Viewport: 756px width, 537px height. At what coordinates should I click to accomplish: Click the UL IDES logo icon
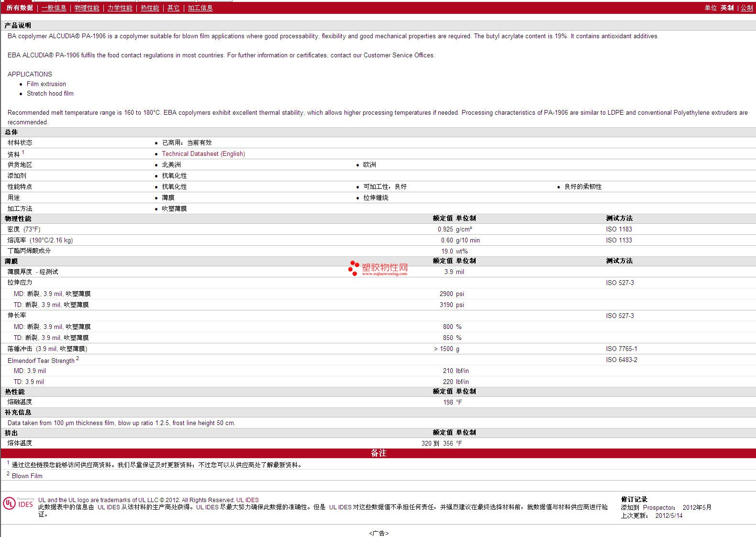[18, 504]
